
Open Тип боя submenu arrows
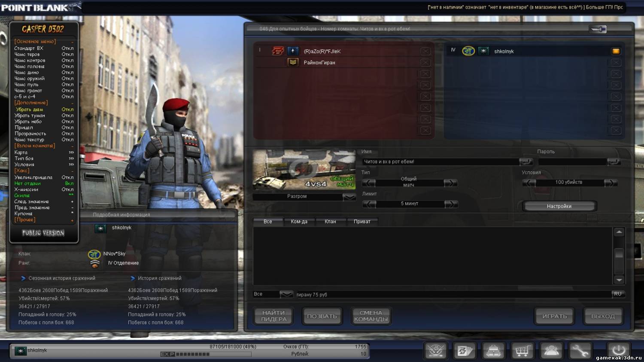pyautogui.click(x=71, y=158)
